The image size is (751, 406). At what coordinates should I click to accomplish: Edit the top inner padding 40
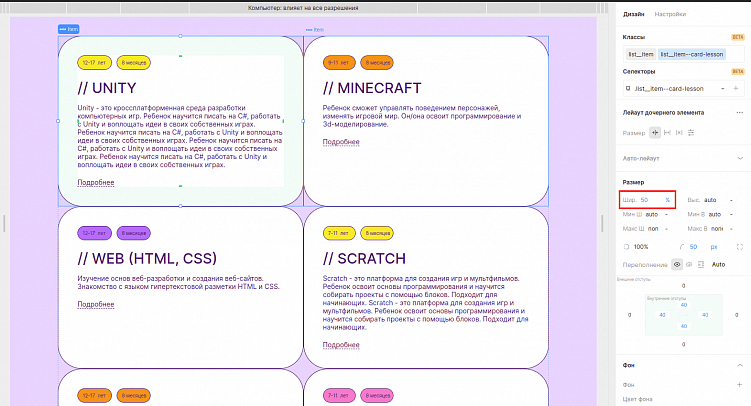click(x=684, y=305)
